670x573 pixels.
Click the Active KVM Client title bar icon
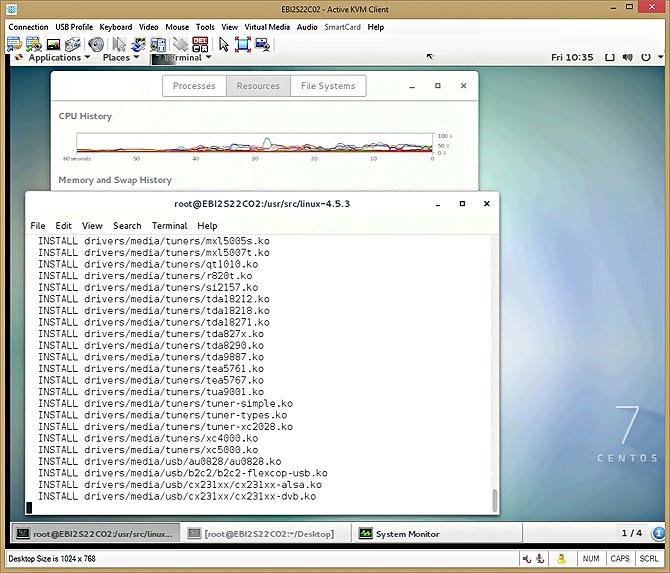click(x=12, y=9)
